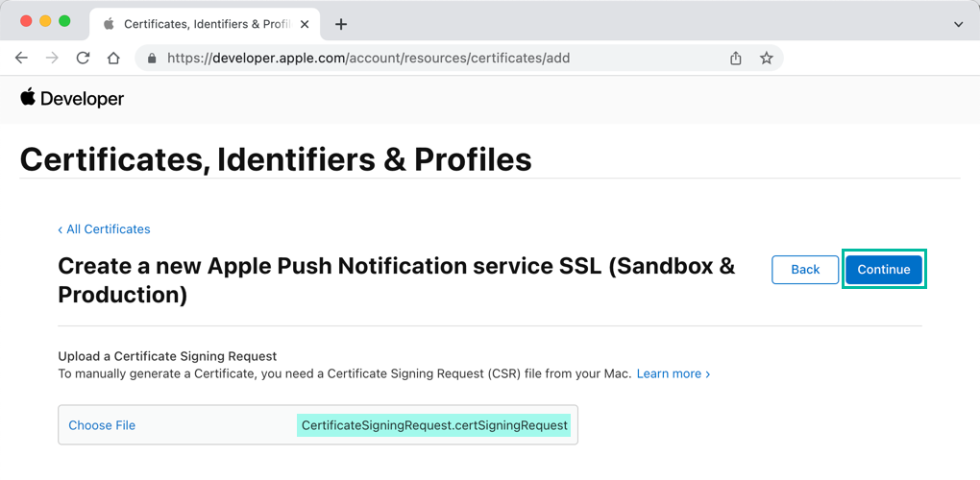Expand the tab search chevron
This screenshot has width=980, height=480.
(x=957, y=24)
